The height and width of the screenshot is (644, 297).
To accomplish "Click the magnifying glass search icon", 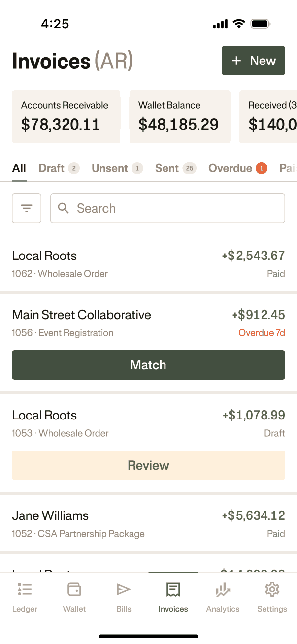I will (x=63, y=208).
